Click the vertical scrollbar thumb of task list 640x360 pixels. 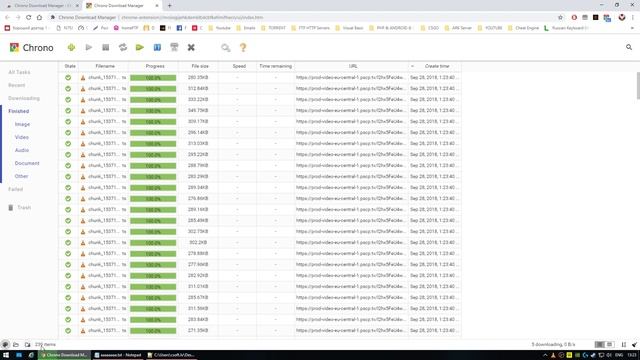click(x=638, y=85)
